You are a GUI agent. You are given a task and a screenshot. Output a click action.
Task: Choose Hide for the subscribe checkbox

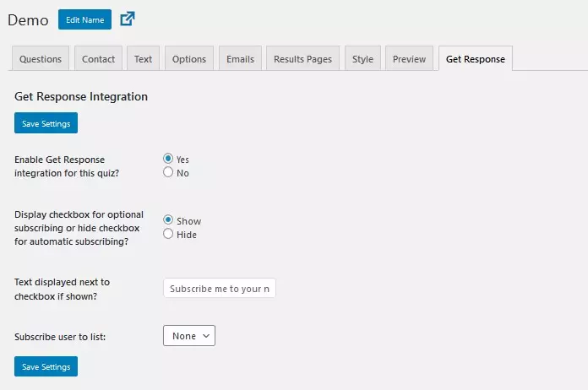point(168,234)
